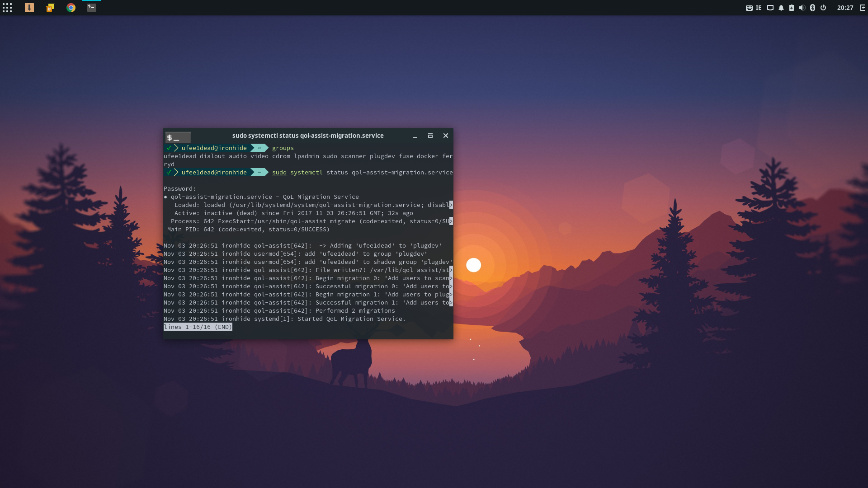Open the Raven sidebar toggle icon
The height and width of the screenshot is (488, 868).
pyautogui.click(x=863, y=8)
